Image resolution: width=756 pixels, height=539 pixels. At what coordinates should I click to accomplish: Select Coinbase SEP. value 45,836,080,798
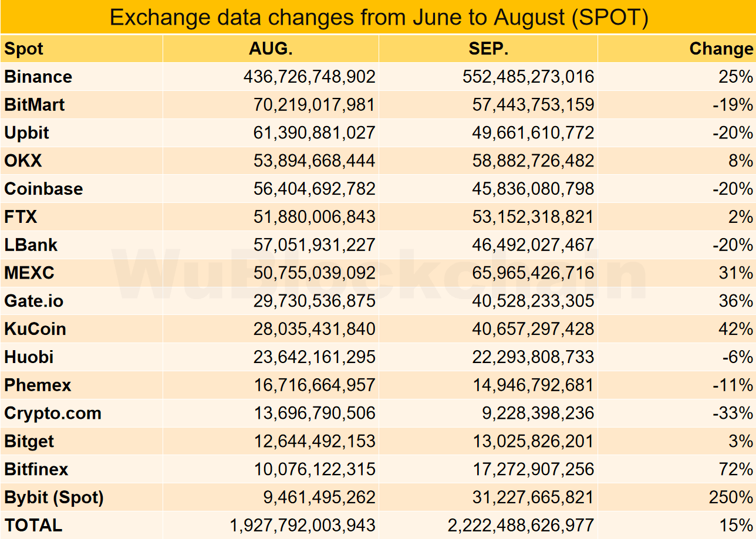tap(533, 189)
